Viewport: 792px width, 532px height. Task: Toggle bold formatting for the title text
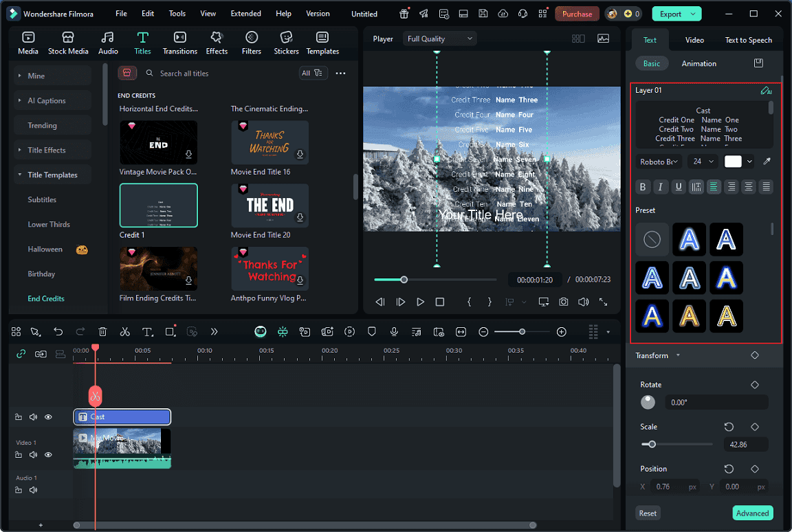click(x=643, y=186)
